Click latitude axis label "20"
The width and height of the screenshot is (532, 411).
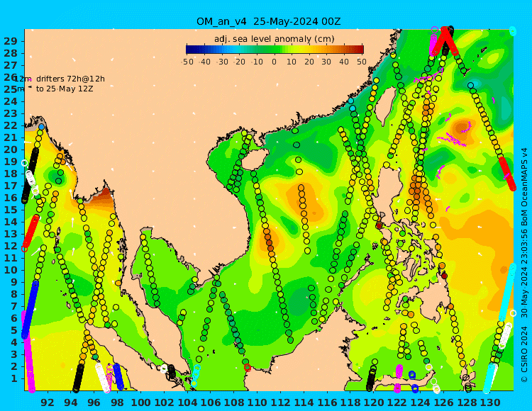(x=10, y=150)
